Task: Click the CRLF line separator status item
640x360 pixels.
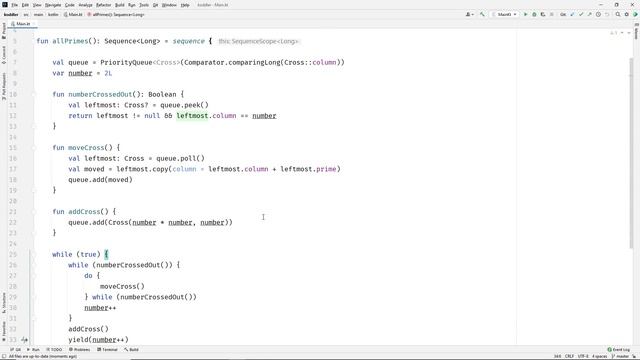Action: click(569, 357)
